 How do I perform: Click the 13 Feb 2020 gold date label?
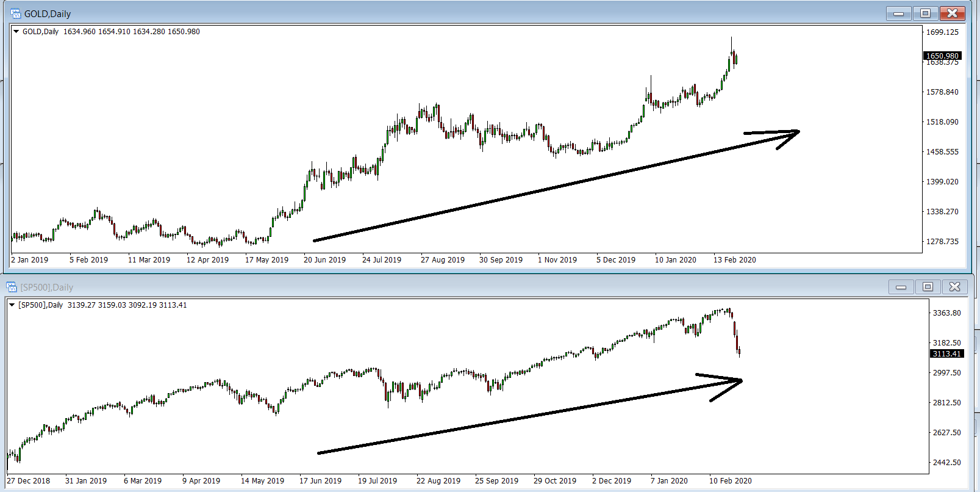[735, 260]
